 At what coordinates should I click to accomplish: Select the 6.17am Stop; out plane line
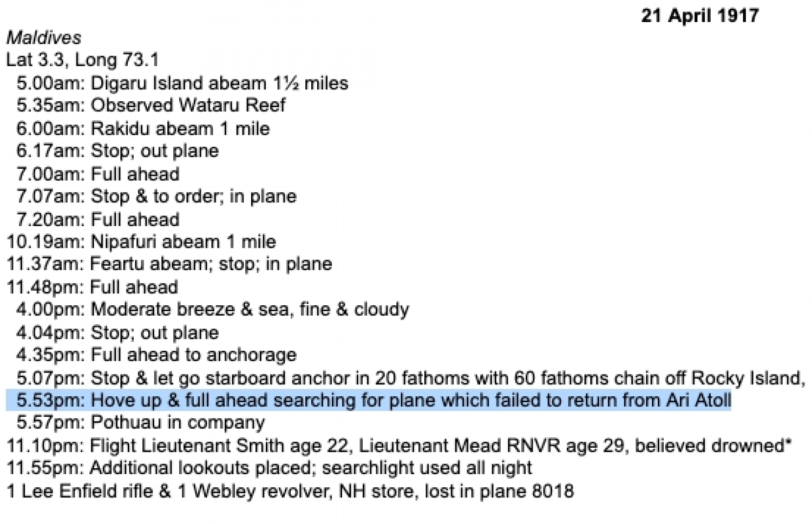117,151
